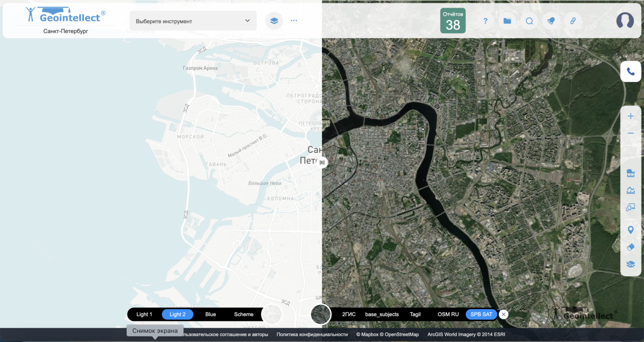Open the three-dots more menu

294,21
